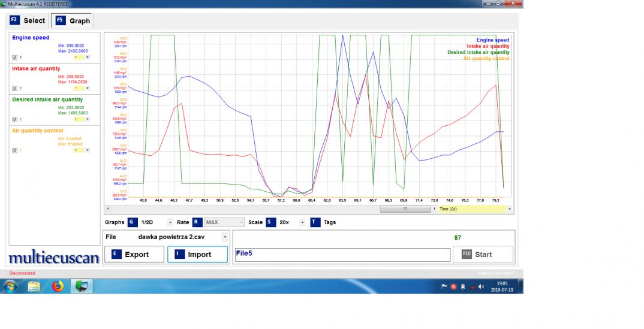Click the Action Center flag tray icon
This screenshot has width=644, height=329.
point(444,286)
